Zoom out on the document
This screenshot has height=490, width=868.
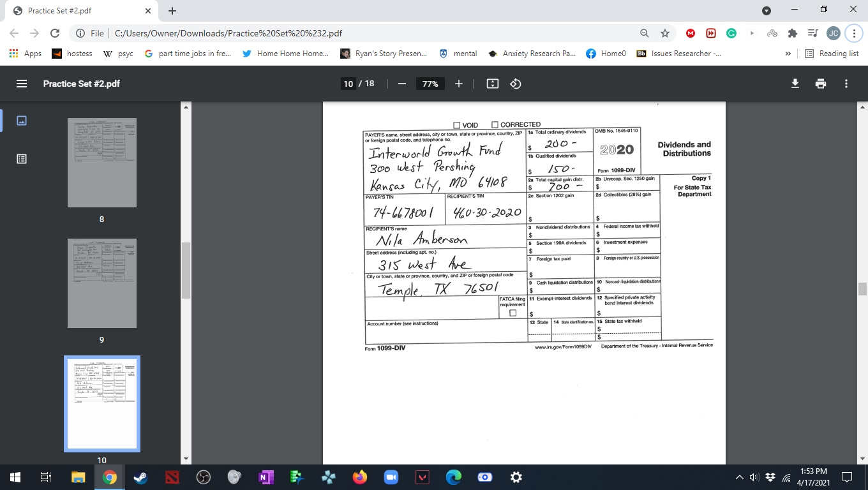click(401, 83)
